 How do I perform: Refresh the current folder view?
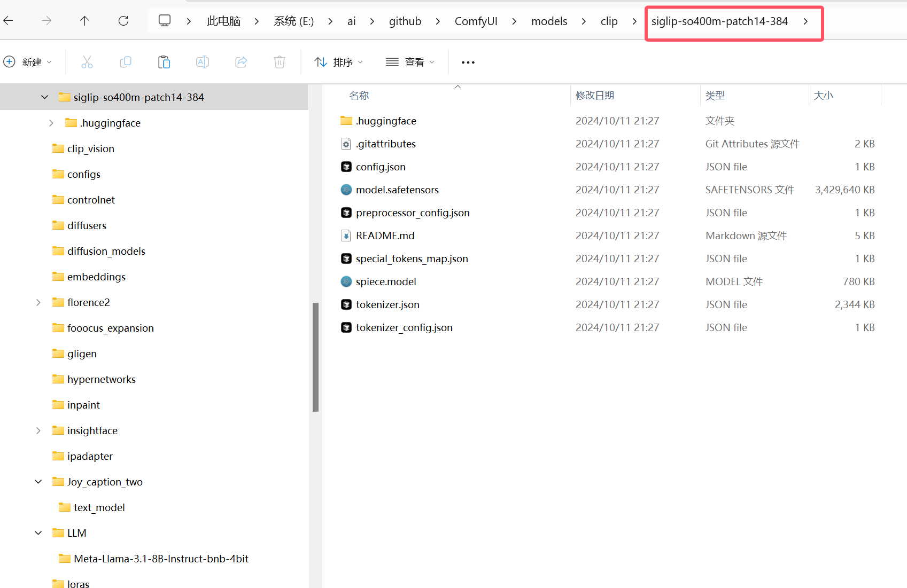pos(123,21)
